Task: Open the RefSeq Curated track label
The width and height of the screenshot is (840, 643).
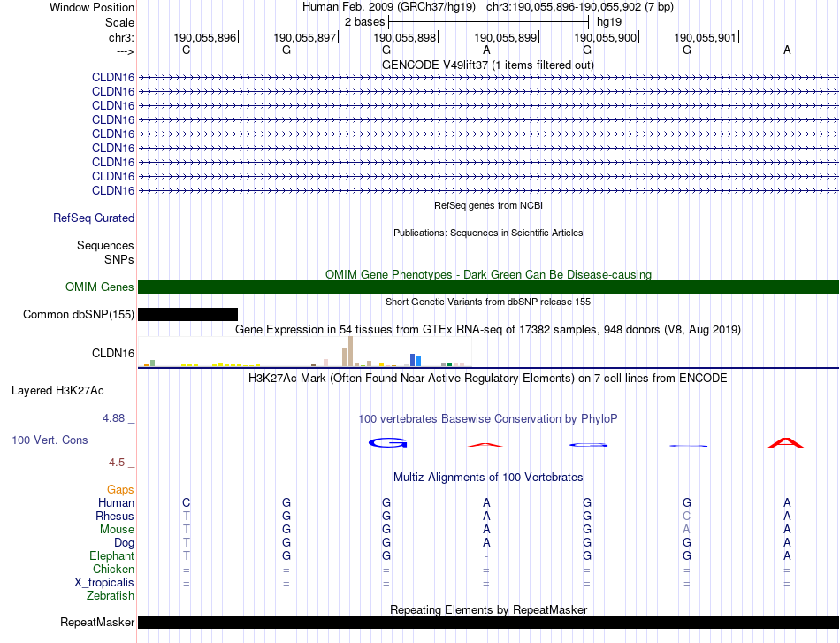Action: pos(94,218)
